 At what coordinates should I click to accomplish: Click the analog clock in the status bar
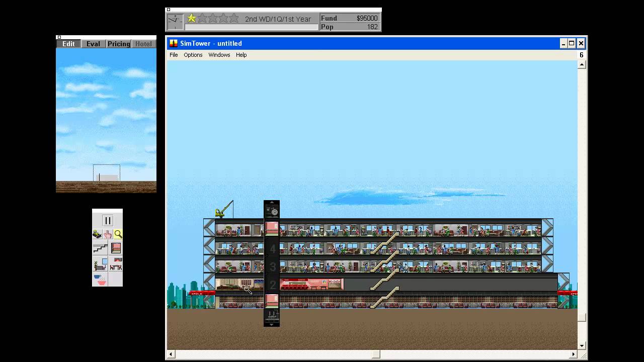tap(175, 22)
